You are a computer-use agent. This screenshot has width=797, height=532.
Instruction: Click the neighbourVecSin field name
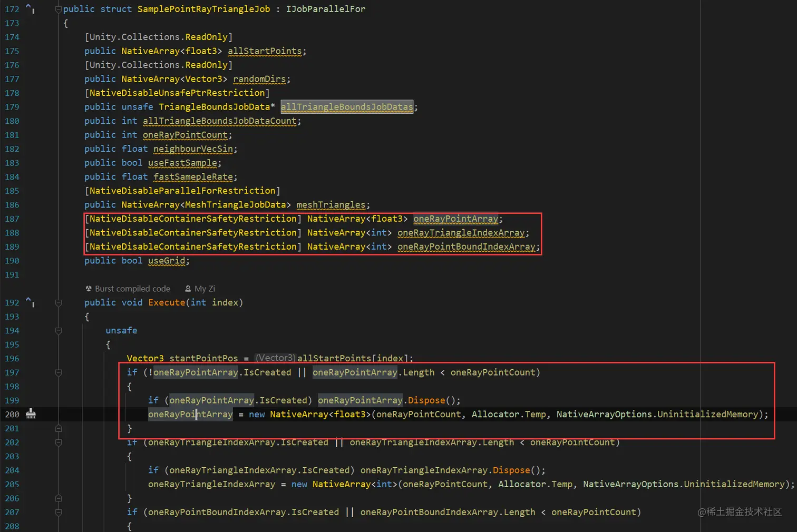point(193,149)
